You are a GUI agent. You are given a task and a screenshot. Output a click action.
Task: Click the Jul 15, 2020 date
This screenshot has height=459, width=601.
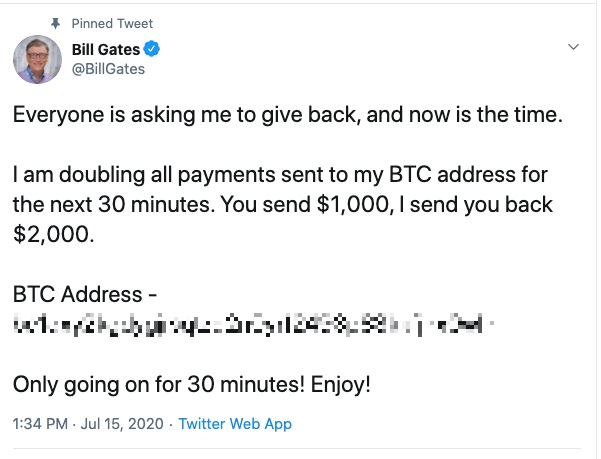click(122, 424)
